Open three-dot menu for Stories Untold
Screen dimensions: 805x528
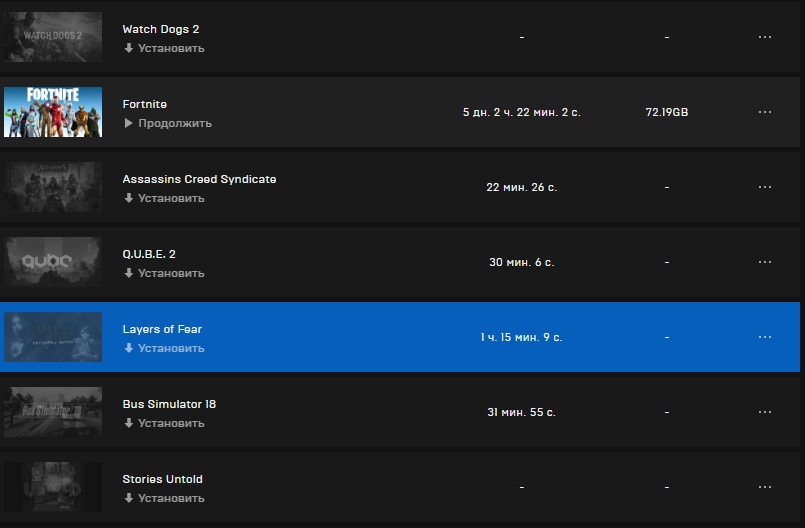764,487
